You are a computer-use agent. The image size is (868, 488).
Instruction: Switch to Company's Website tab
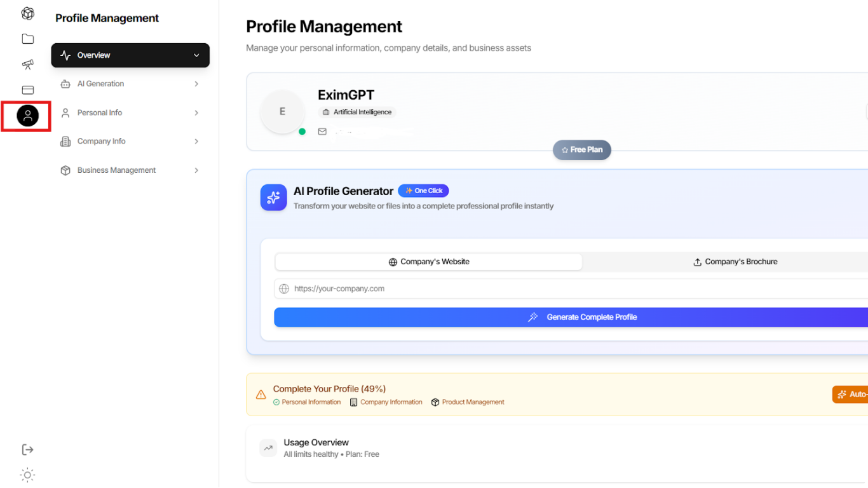coord(428,262)
